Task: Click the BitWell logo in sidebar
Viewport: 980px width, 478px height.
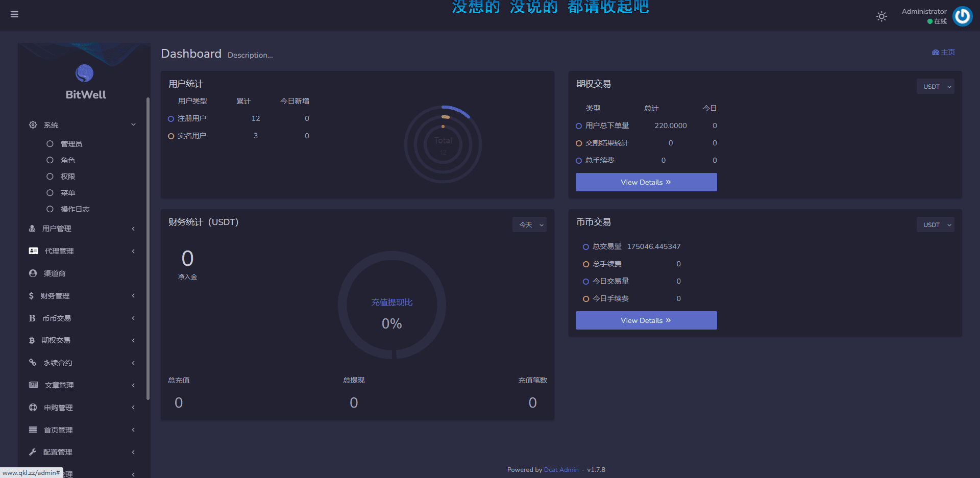Action: click(85, 82)
